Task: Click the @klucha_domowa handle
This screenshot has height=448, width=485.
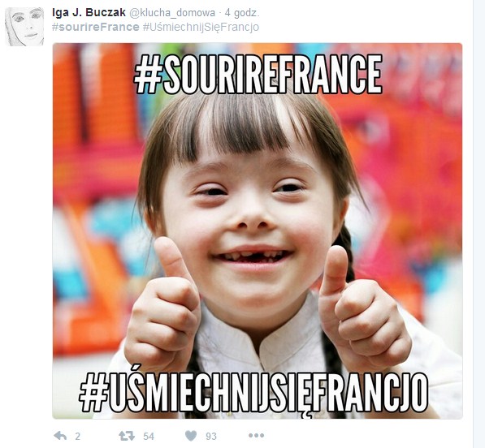Action: [171, 13]
